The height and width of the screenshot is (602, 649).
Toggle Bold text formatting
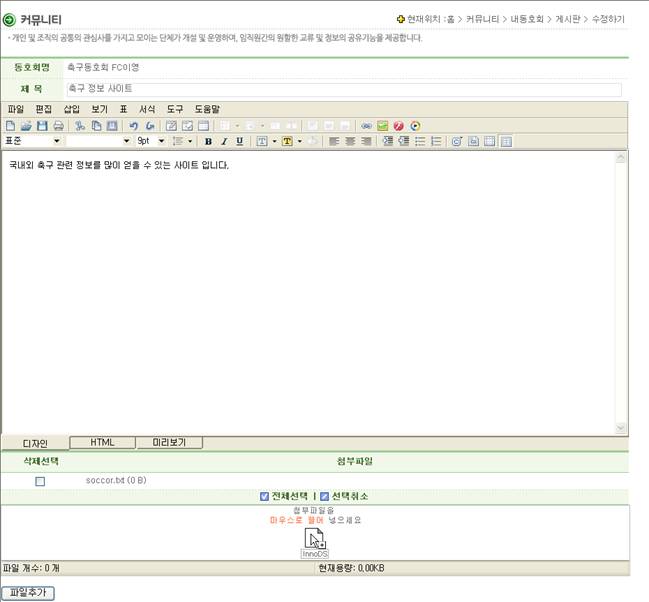[x=208, y=142]
